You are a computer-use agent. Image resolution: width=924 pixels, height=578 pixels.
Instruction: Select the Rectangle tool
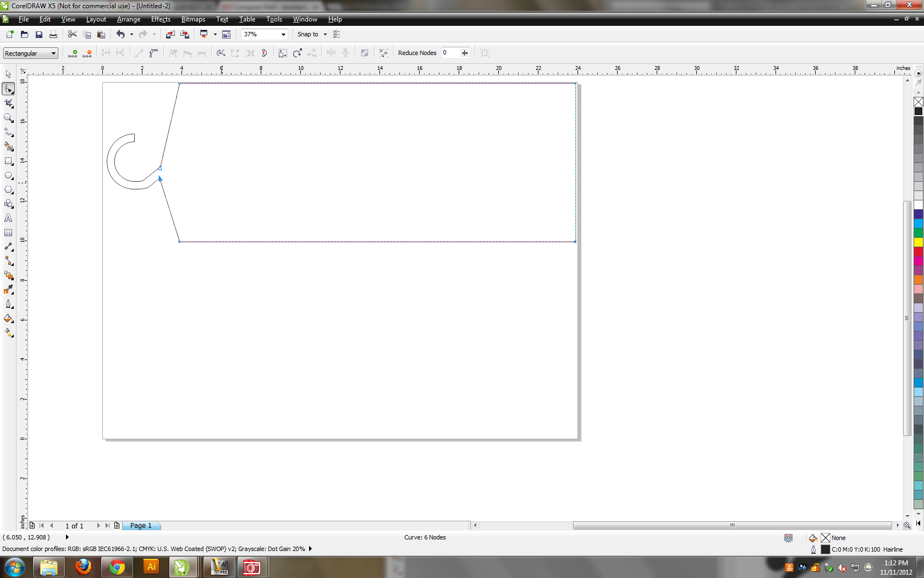click(8, 161)
